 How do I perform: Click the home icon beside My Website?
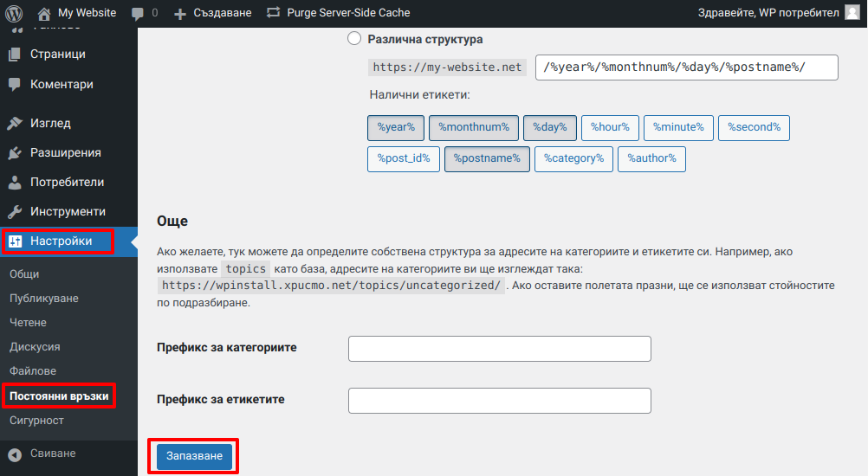[43, 13]
